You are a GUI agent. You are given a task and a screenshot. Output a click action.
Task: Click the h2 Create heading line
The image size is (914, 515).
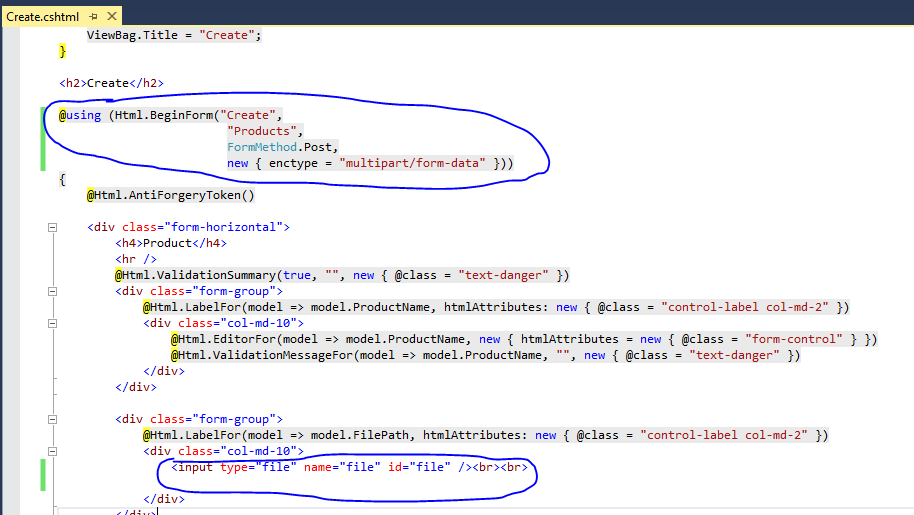(x=111, y=83)
